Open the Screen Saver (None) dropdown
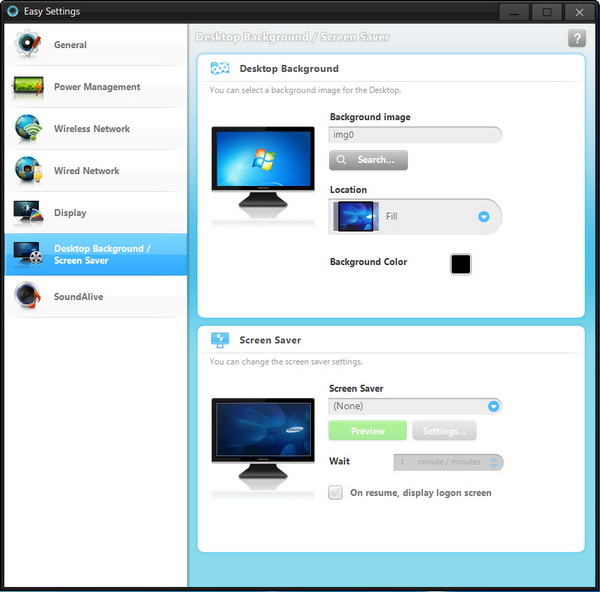 pos(493,406)
